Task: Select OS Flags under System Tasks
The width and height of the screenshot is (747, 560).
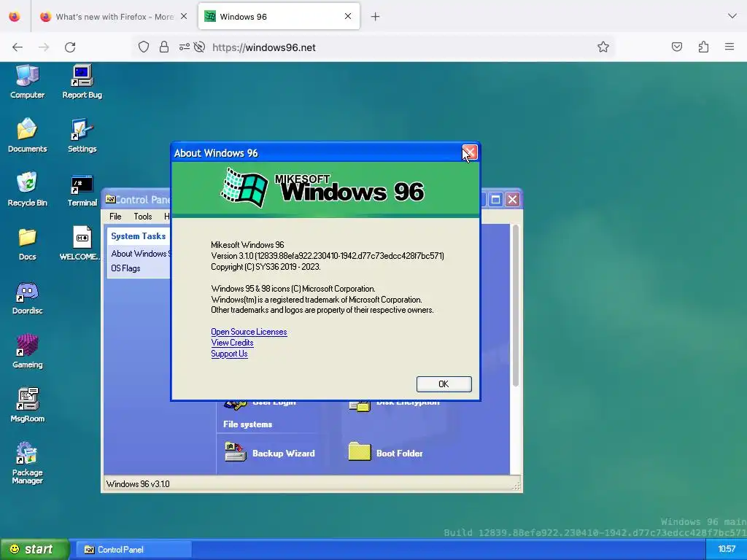Action: 125,268
